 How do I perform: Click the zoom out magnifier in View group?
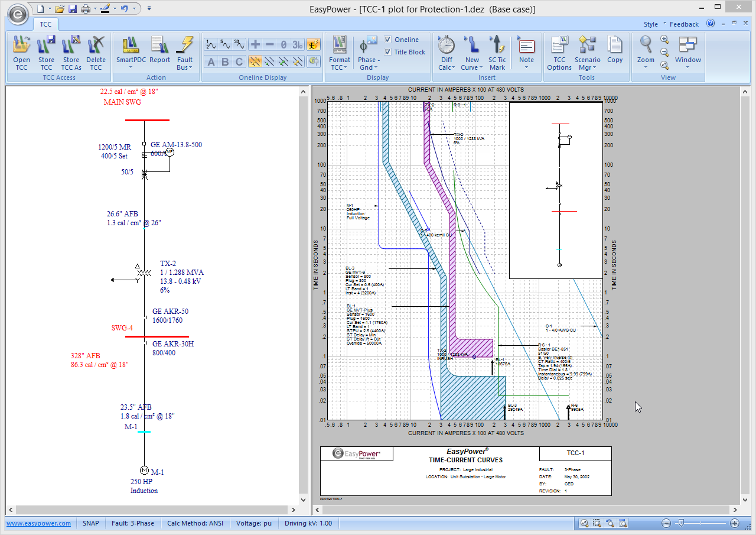[x=664, y=52]
